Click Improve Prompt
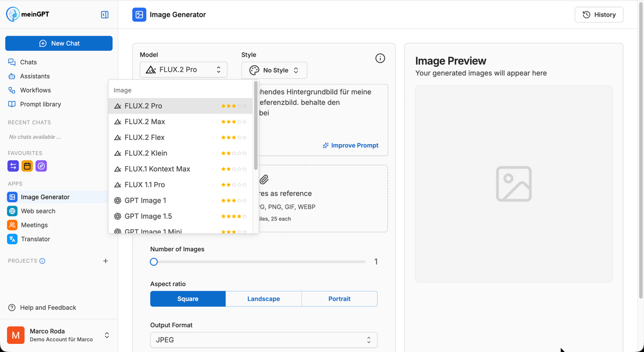This screenshot has width=644, height=352. pos(351,145)
